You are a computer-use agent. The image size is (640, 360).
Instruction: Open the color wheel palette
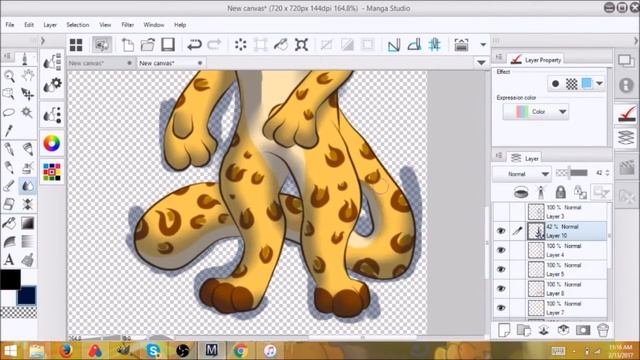52,143
